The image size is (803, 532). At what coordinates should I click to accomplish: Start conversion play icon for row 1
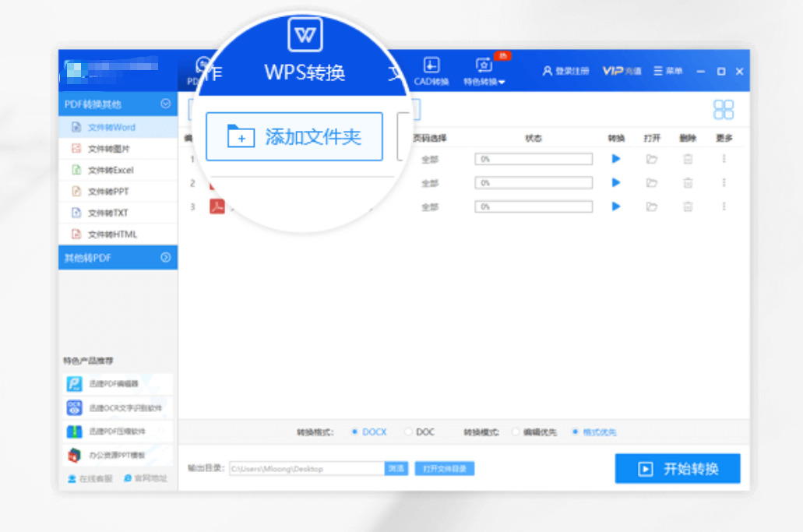tap(616, 159)
